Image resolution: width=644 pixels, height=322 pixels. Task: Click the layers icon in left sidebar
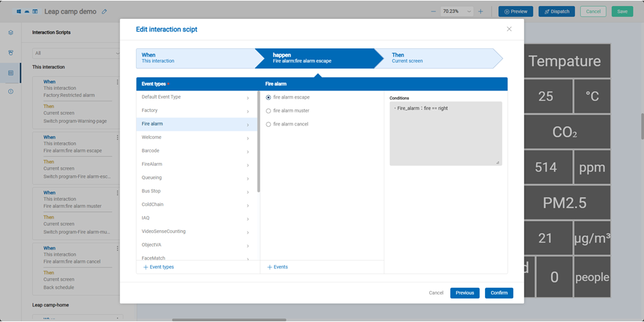click(x=11, y=32)
